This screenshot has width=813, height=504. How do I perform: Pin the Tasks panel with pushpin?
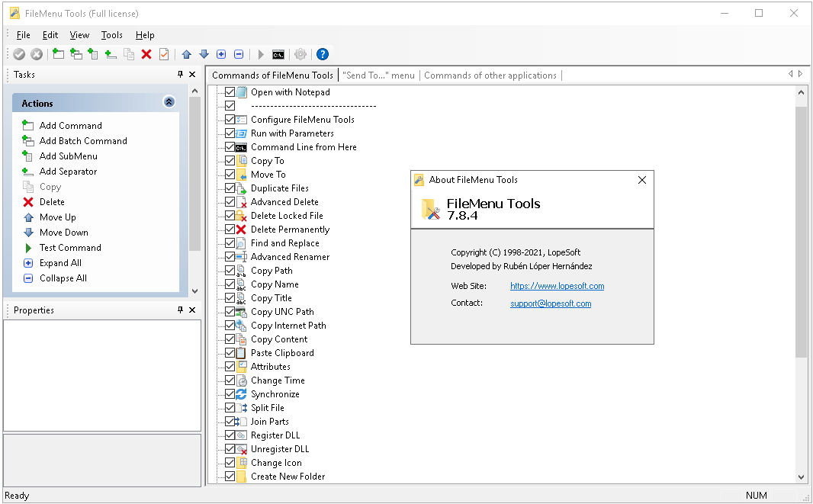(x=181, y=75)
